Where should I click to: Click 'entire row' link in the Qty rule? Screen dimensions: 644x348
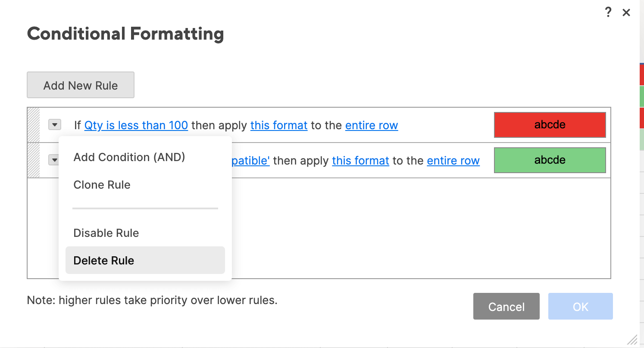point(372,125)
